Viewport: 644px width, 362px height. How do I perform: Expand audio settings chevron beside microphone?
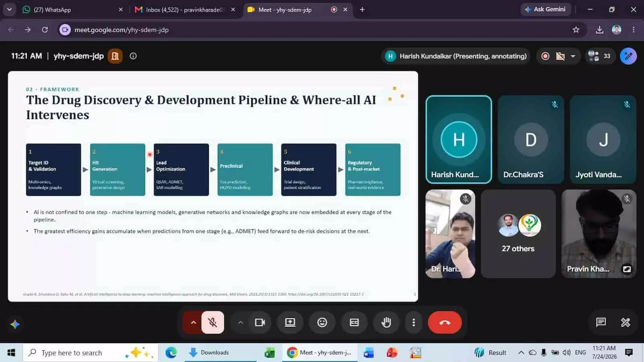(x=193, y=322)
